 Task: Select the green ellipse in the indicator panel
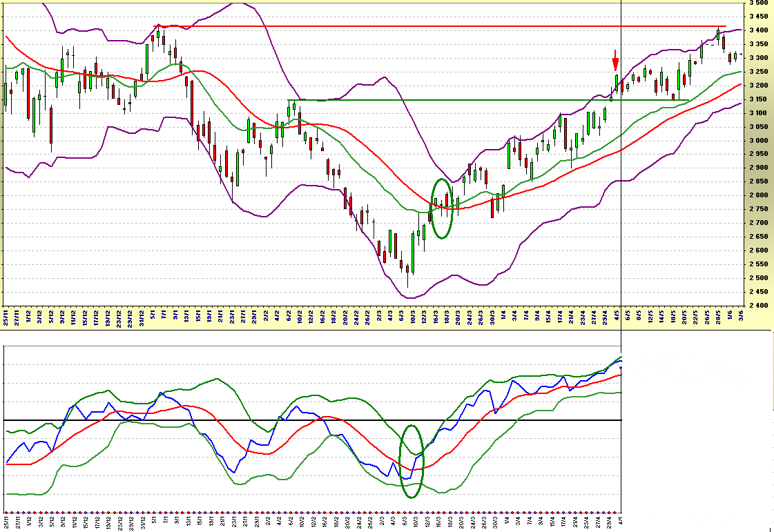(x=412, y=461)
